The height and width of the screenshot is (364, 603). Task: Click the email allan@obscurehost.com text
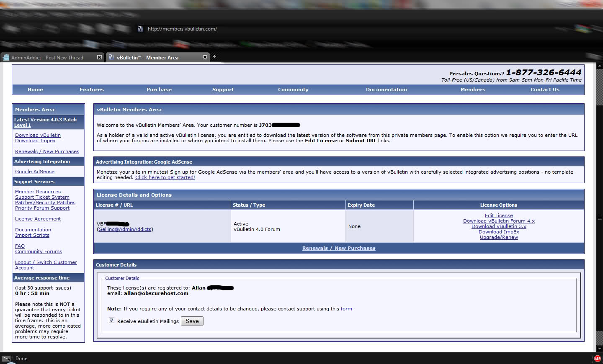tap(156, 293)
